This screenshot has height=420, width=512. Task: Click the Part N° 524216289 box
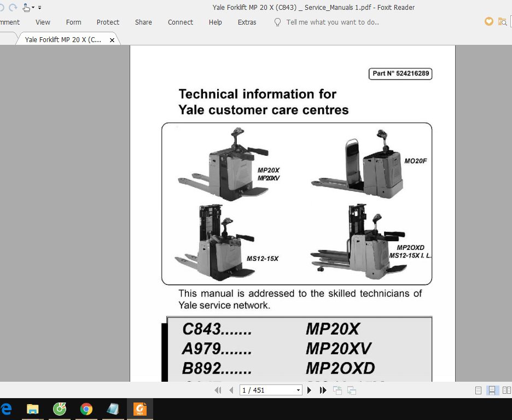(x=400, y=73)
